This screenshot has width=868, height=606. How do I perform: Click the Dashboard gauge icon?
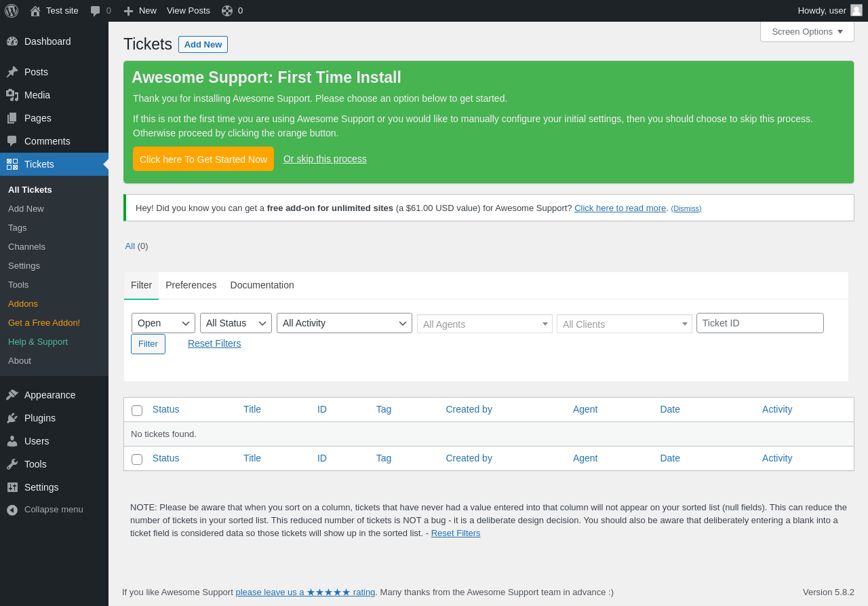coord(12,41)
